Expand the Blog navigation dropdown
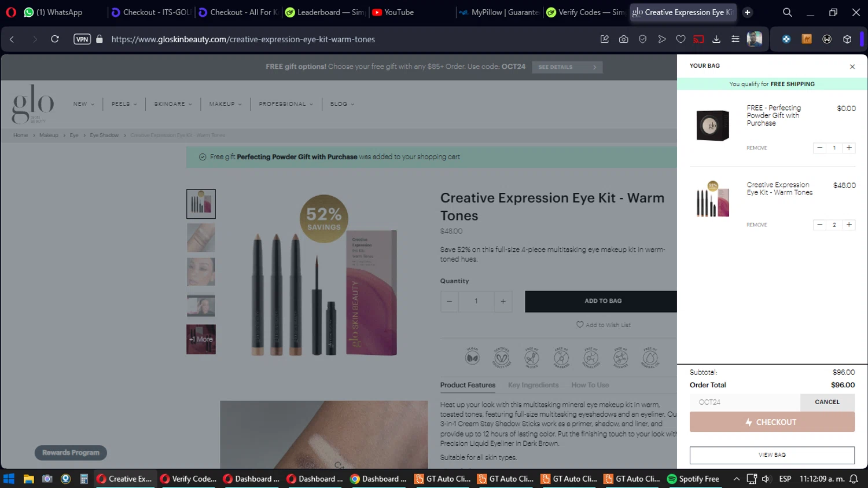 pos(342,104)
